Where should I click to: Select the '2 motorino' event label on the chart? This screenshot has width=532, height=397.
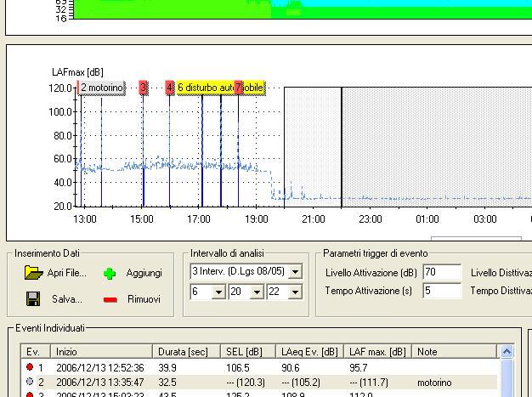pyautogui.click(x=102, y=88)
